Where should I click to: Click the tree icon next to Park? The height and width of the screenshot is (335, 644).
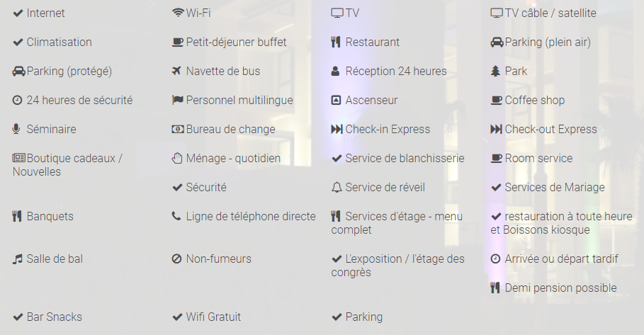[x=495, y=71]
